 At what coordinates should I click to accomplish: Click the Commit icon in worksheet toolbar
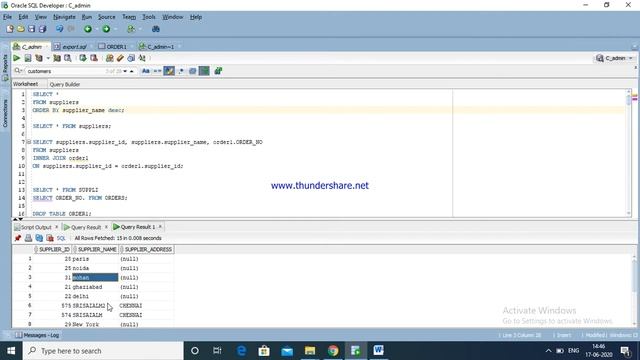[x=83, y=58]
